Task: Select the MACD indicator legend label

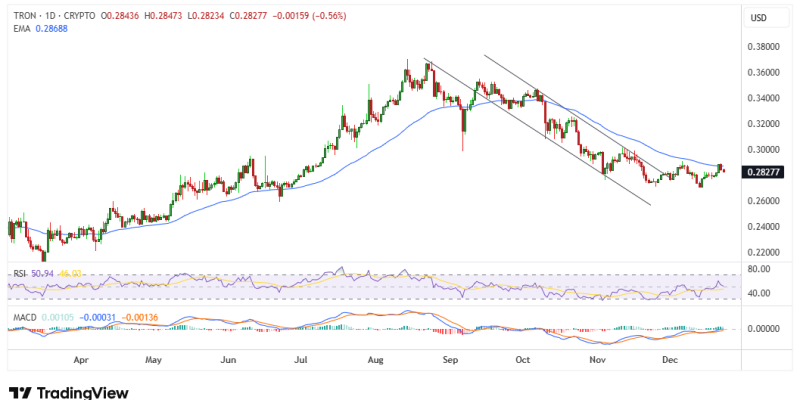Action: coord(22,317)
